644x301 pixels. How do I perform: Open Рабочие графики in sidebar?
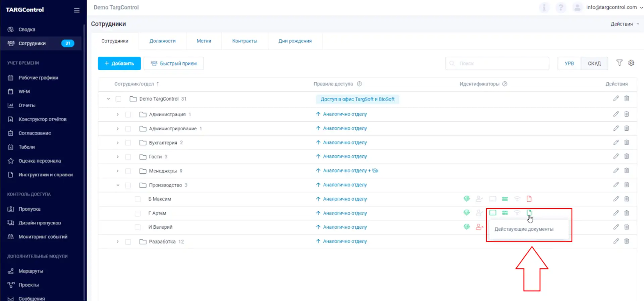click(38, 78)
